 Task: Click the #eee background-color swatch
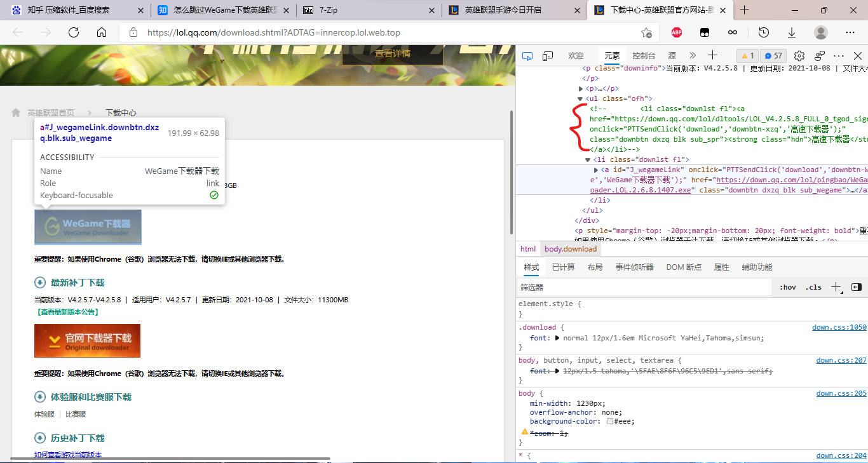pyautogui.click(x=610, y=422)
